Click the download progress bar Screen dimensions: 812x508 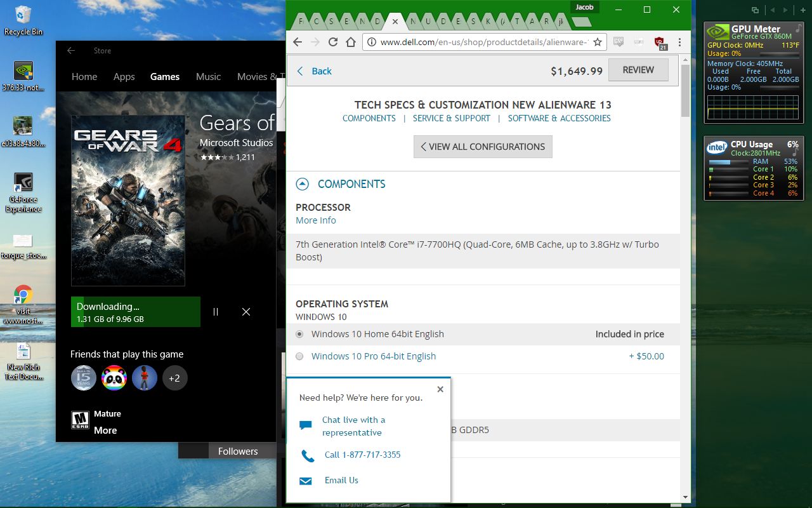tap(135, 312)
